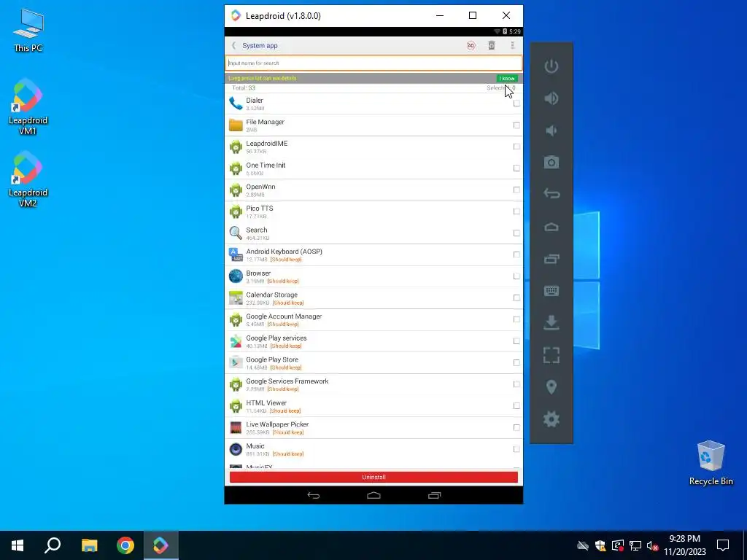Check the LeapdroidIME checkbox
747x560 pixels.
tap(516, 147)
